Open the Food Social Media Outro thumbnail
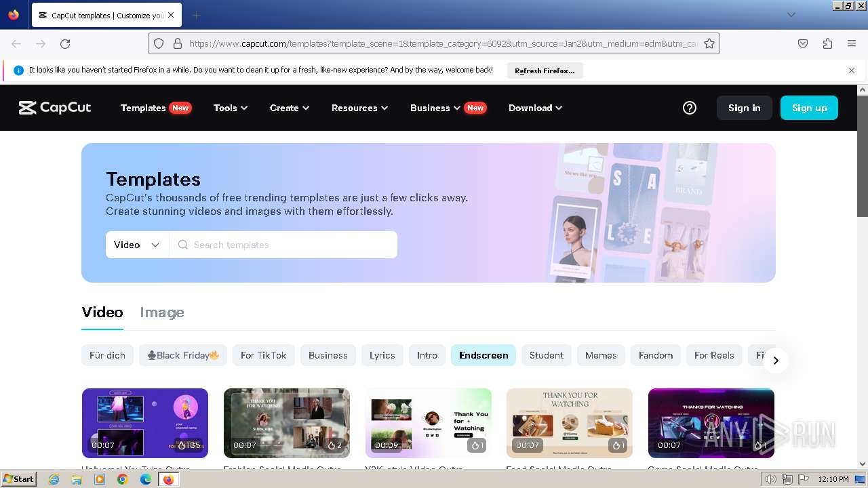 point(570,423)
